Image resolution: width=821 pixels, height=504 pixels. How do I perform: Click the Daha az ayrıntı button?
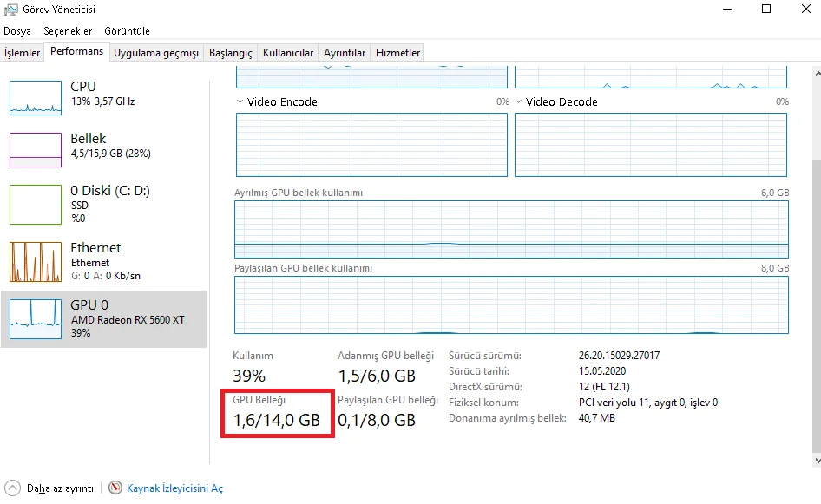coord(59,488)
